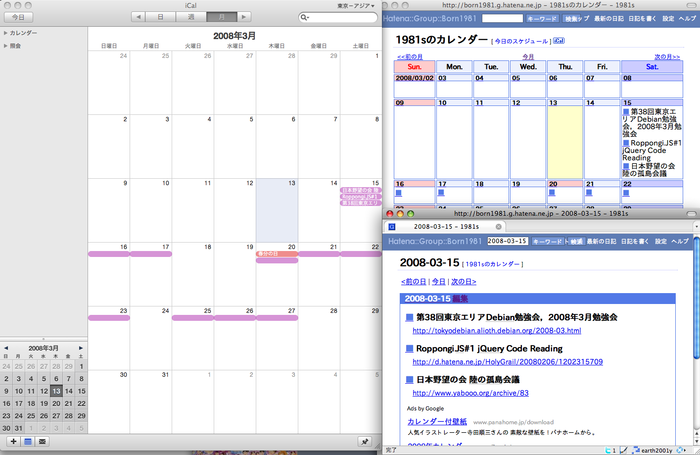The width and height of the screenshot is (700, 455).
Task: Open 設定 in the 2008-03-15 page header
Action: pos(661,241)
